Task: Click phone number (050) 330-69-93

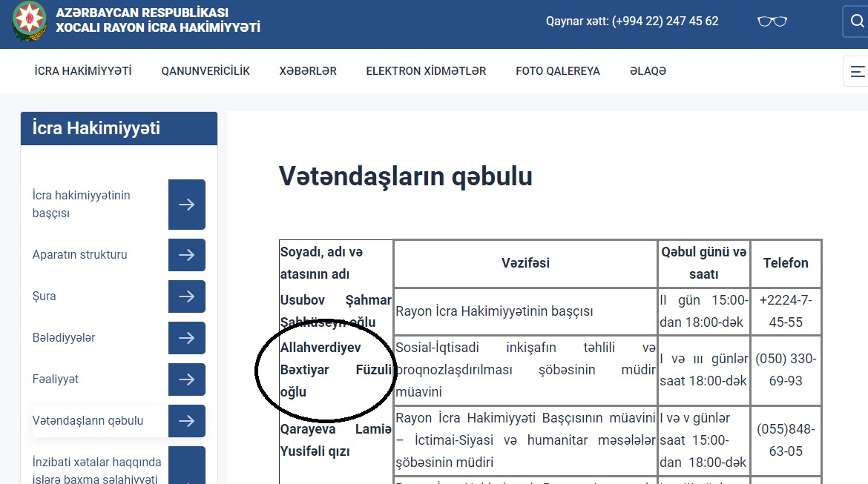Action: click(786, 370)
